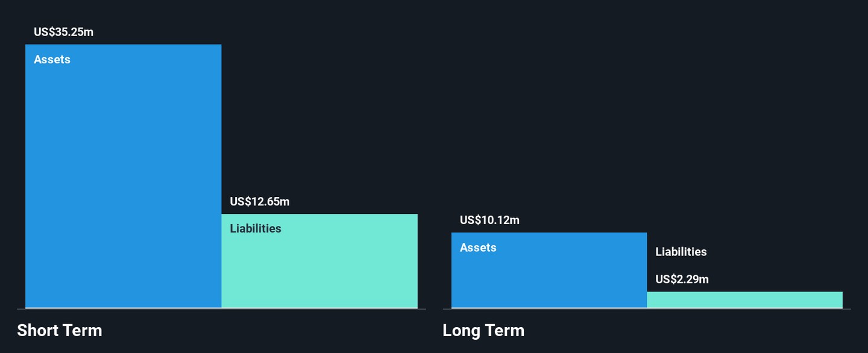The width and height of the screenshot is (868, 353).
Task: Click Liabilities label inside Short Term bar
Action: point(256,229)
